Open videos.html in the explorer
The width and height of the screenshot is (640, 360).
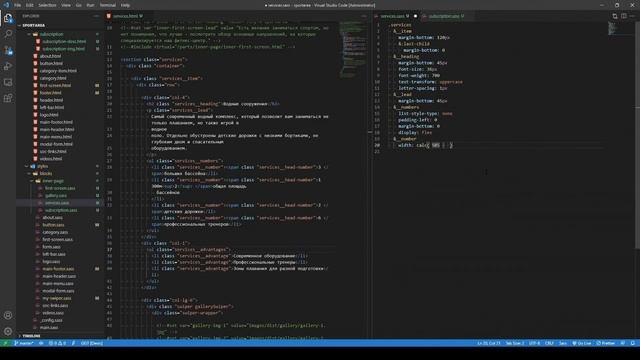[x=51, y=159]
